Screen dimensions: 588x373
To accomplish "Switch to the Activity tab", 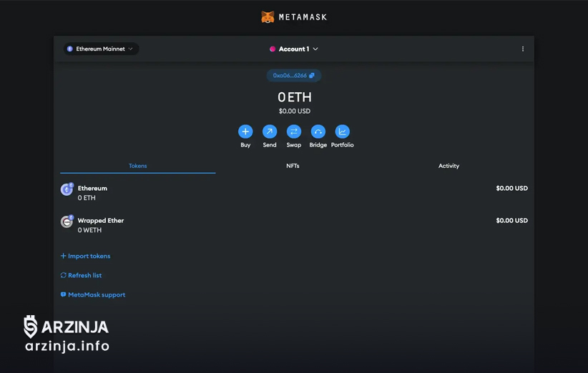I will [x=449, y=166].
